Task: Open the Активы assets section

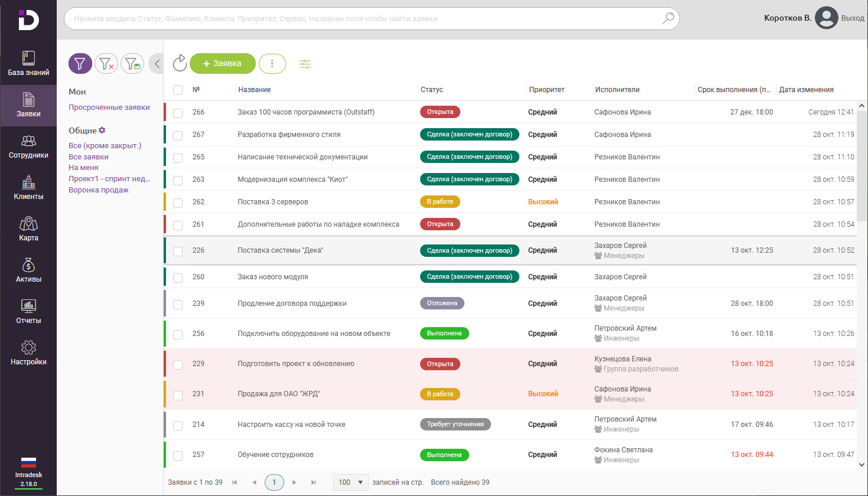Action: click(28, 270)
